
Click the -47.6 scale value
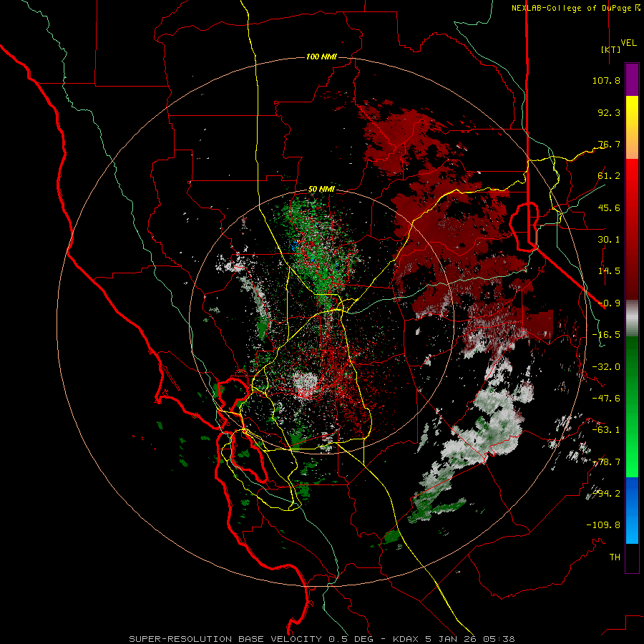[x=606, y=399]
